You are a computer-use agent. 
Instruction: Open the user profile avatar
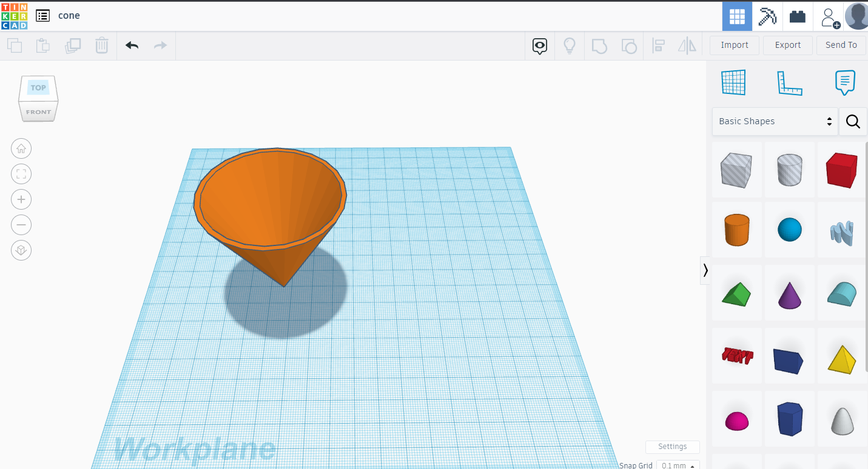(856, 16)
